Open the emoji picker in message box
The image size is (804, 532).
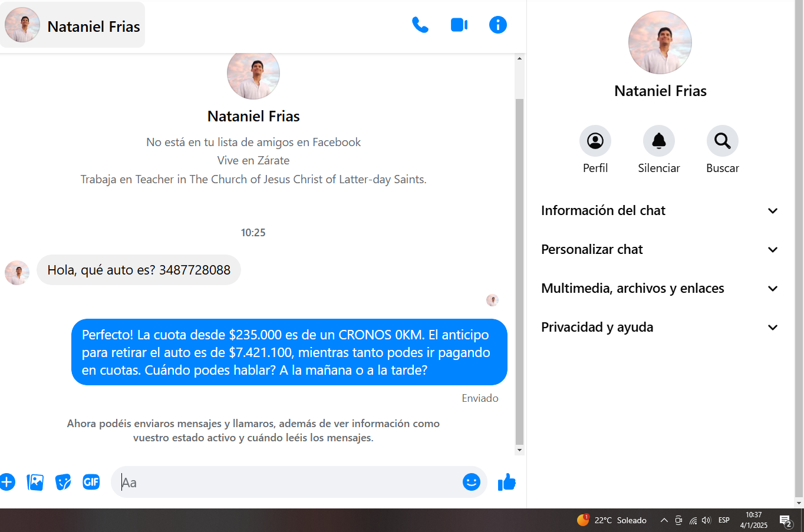coord(471,482)
